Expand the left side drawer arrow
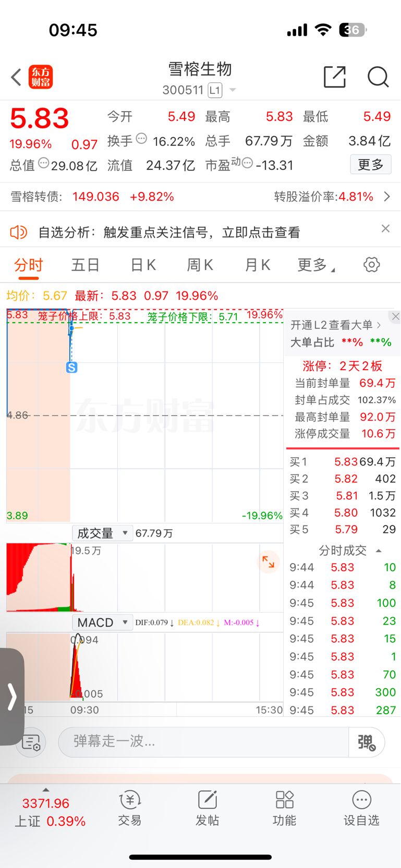 12,696
